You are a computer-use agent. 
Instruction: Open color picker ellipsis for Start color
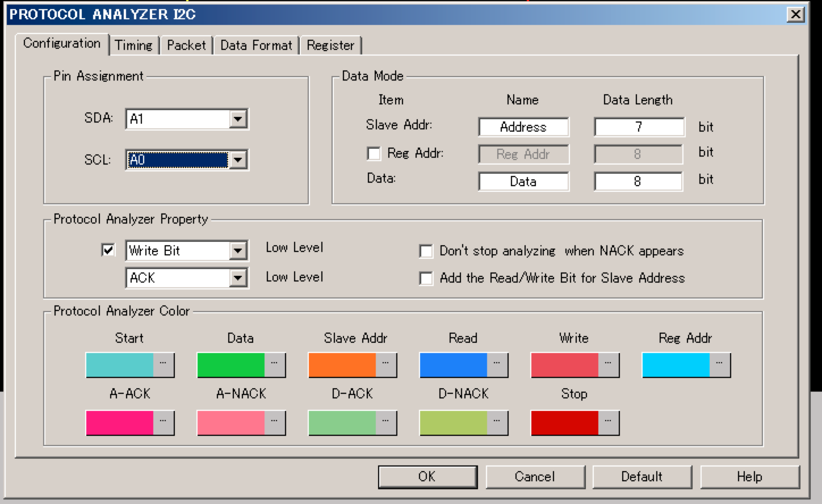pyautogui.click(x=163, y=365)
